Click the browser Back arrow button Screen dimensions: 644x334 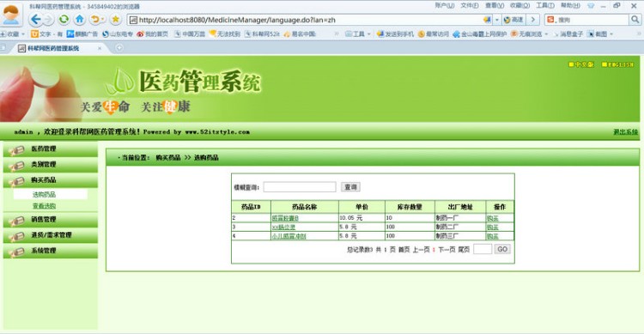click(x=36, y=19)
